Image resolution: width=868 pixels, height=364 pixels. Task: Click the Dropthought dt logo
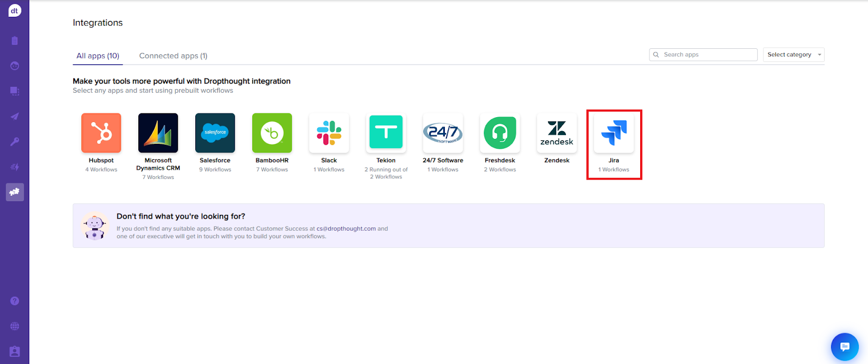point(15,10)
